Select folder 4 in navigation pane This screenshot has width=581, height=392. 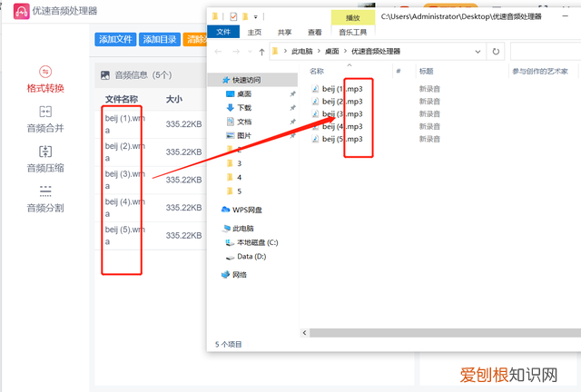click(x=239, y=178)
